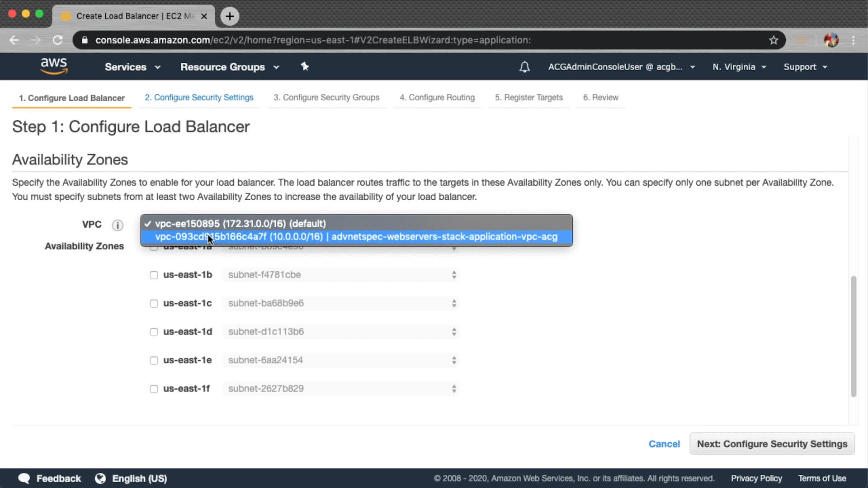Tick the us-east-1f checkbox
The image size is (868, 488).
[x=154, y=389]
